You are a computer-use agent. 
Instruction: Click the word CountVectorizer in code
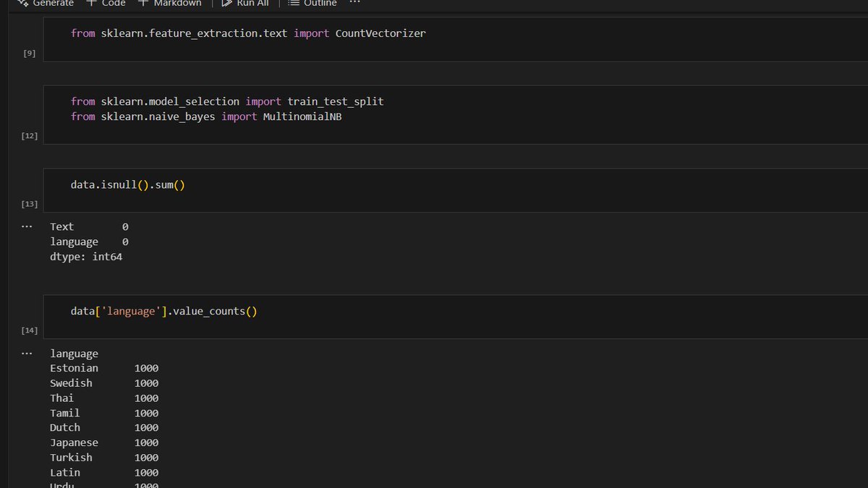[380, 33]
